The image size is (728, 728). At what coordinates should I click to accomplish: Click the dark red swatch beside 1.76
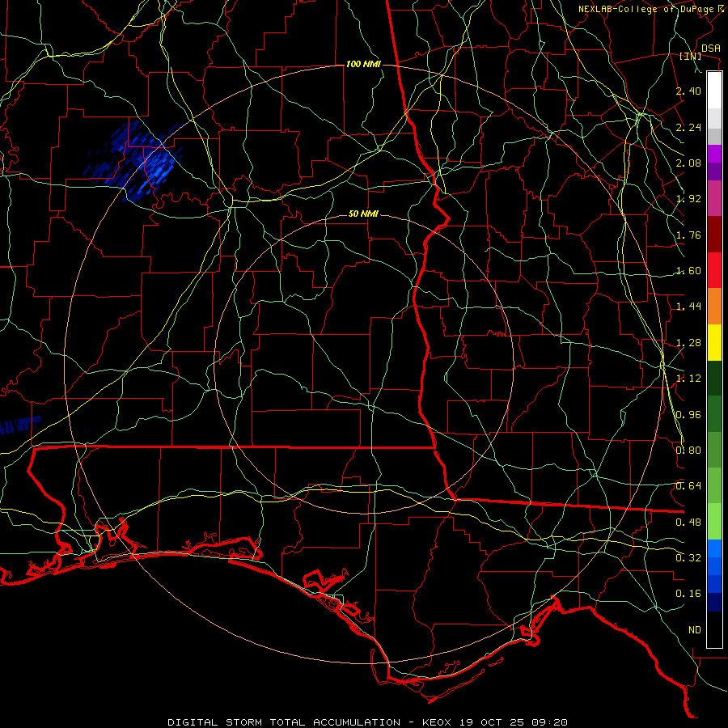(x=714, y=235)
